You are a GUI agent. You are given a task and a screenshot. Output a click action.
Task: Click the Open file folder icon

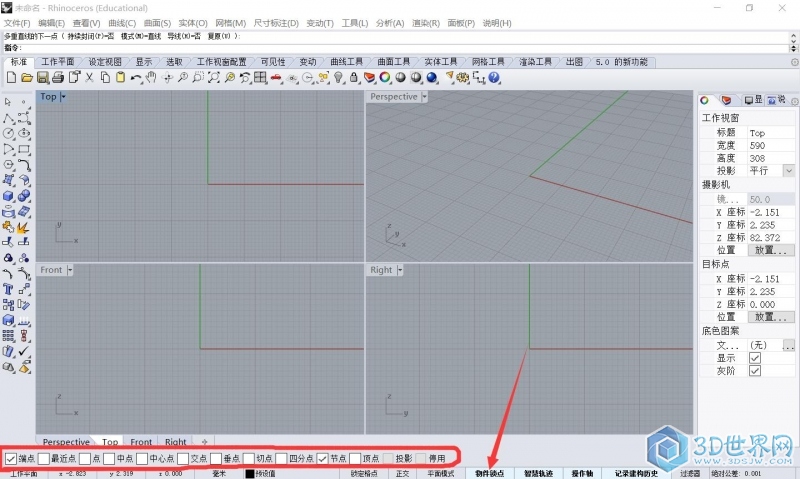click(27, 77)
